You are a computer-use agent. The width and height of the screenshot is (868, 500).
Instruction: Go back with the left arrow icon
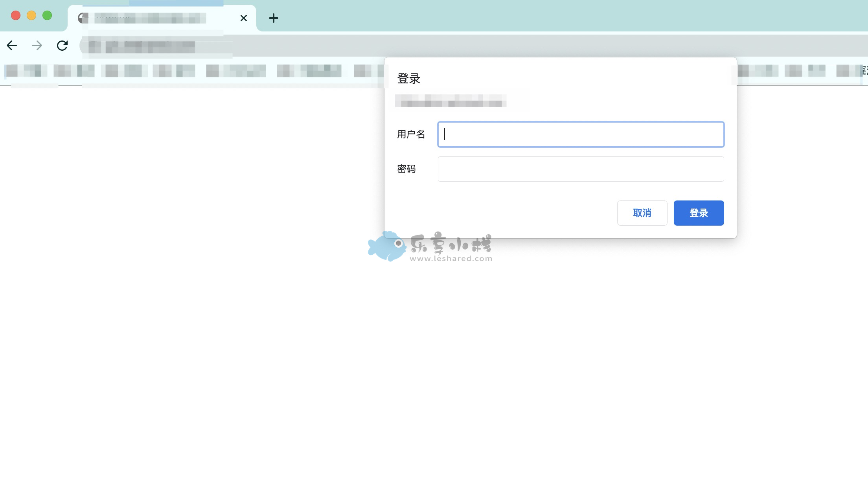tap(12, 46)
